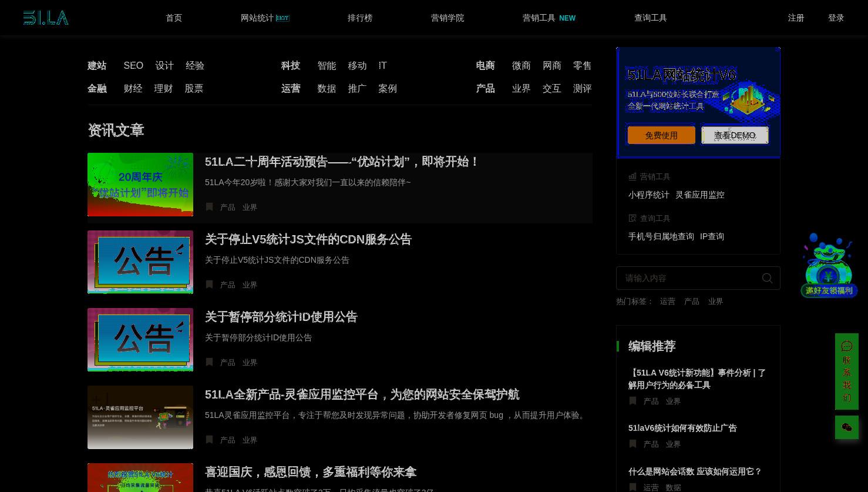This screenshot has width=868, height=492.
Task: Open 小程序统计 tool link
Action: coord(649,195)
